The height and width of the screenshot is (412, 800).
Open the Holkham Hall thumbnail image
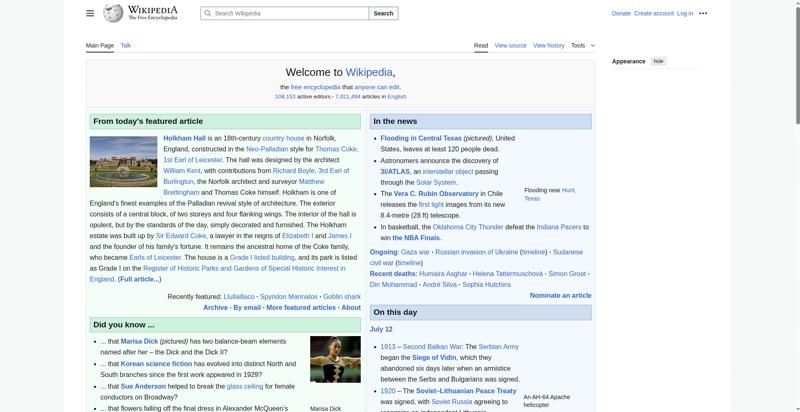(x=123, y=162)
